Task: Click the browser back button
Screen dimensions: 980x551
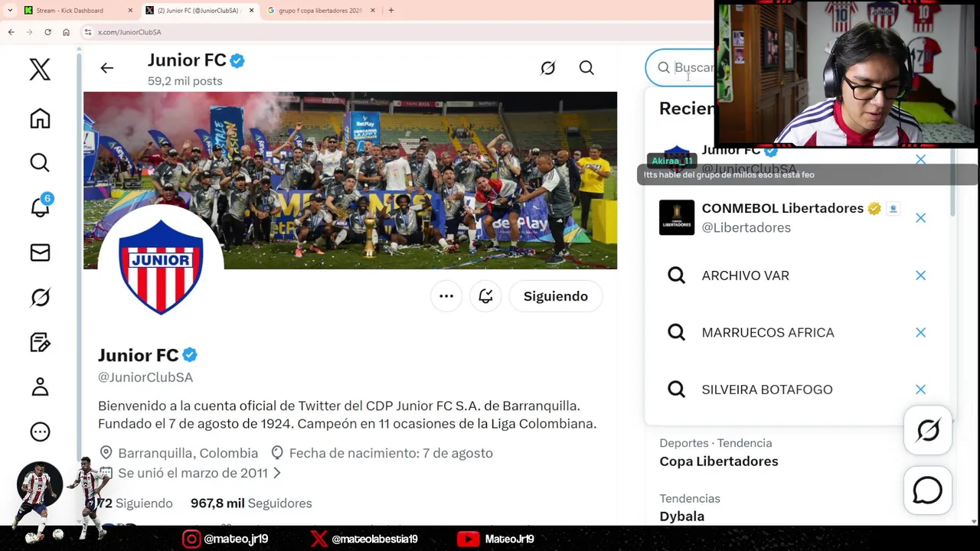Action: [11, 32]
